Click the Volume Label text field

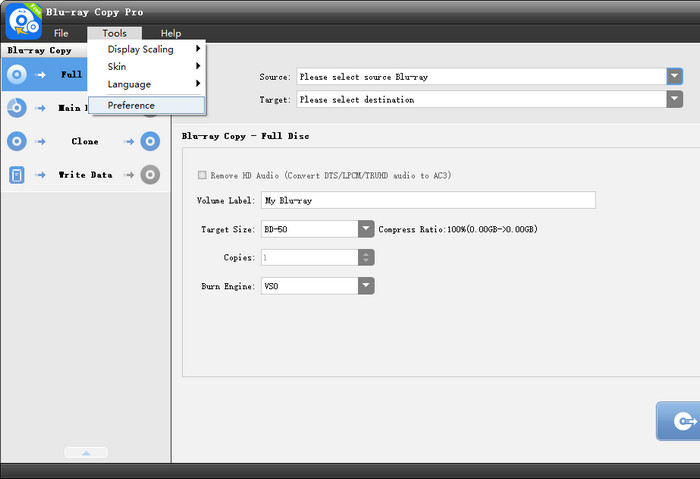[x=427, y=200]
